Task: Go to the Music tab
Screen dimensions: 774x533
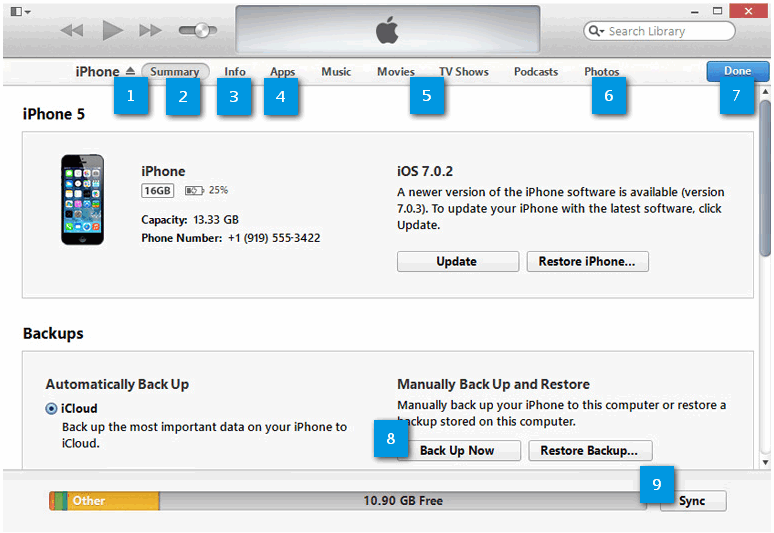Action: tap(336, 72)
